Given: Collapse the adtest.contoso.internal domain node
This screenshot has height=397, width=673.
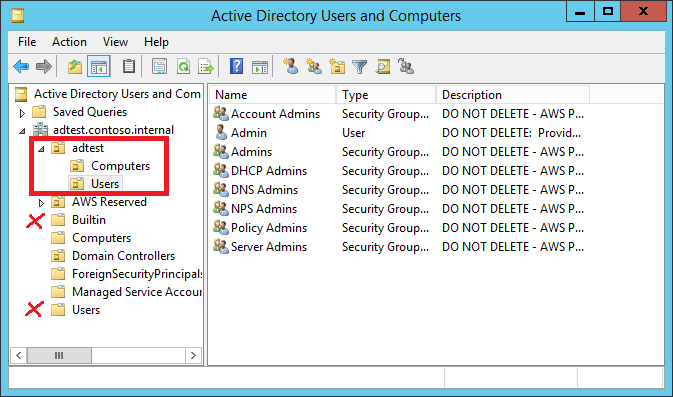Looking at the screenshot, I should tap(22, 131).
